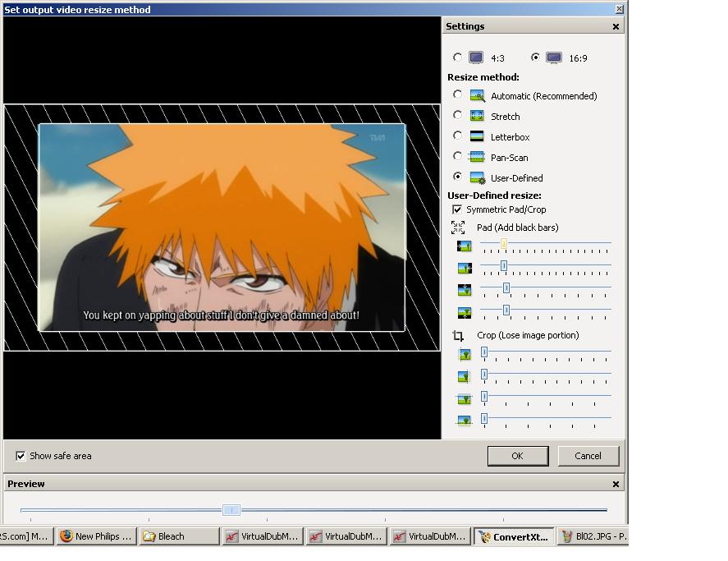This screenshot has width=728, height=561.
Task: Click the pad-left slider handle
Action: [x=504, y=243]
